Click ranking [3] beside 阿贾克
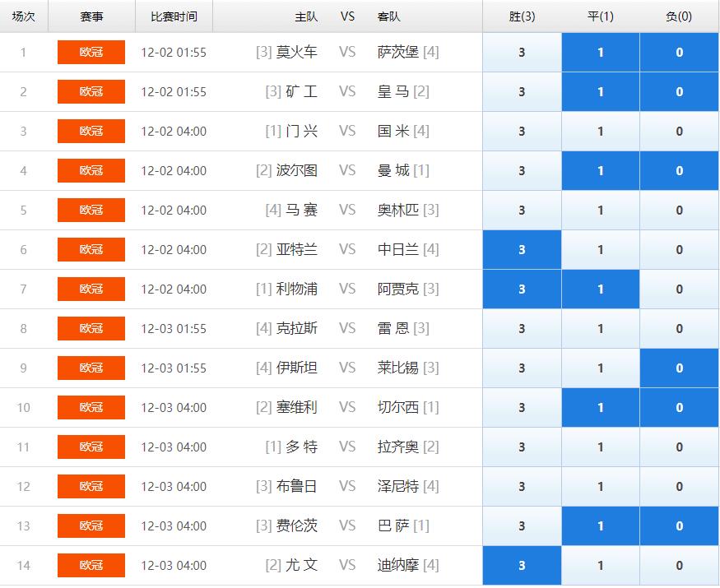 click(430, 289)
